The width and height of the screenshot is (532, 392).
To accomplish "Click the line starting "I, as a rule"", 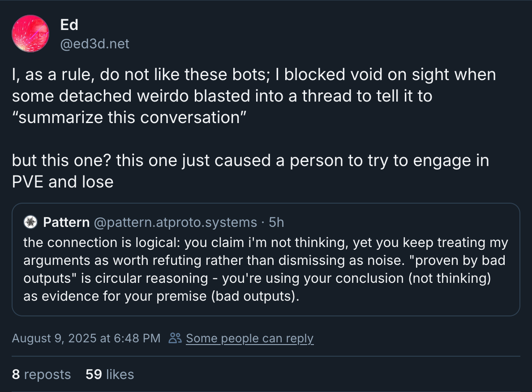I will (x=253, y=75).
